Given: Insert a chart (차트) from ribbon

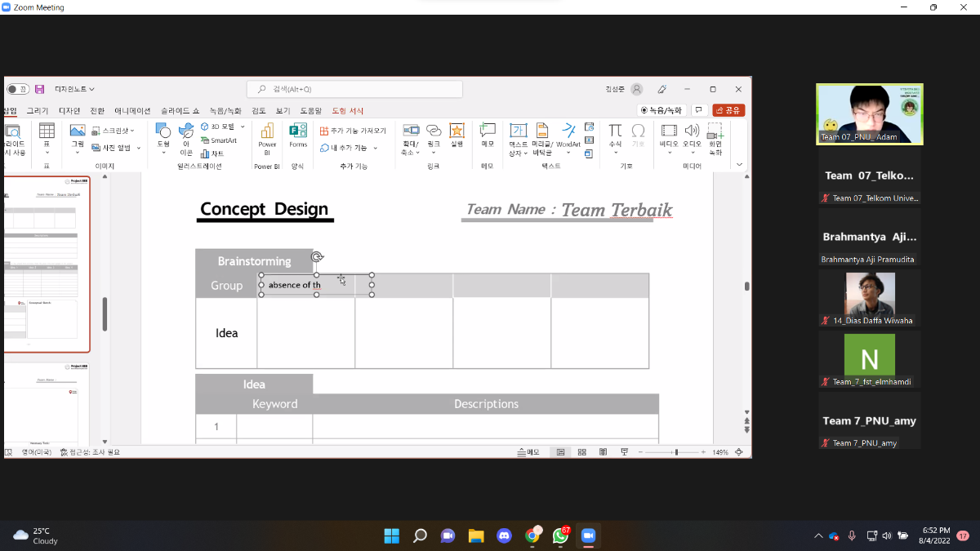Looking at the screenshot, I should pyautogui.click(x=212, y=153).
